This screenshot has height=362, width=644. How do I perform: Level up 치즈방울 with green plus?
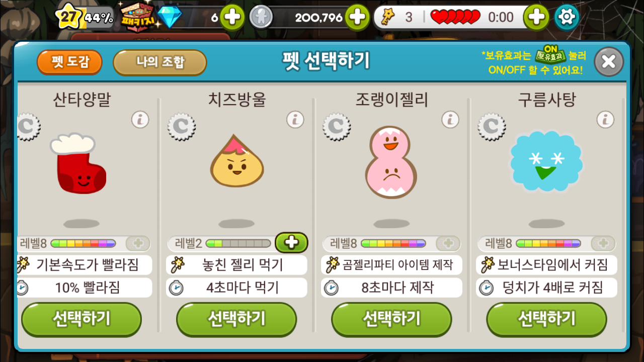(292, 243)
